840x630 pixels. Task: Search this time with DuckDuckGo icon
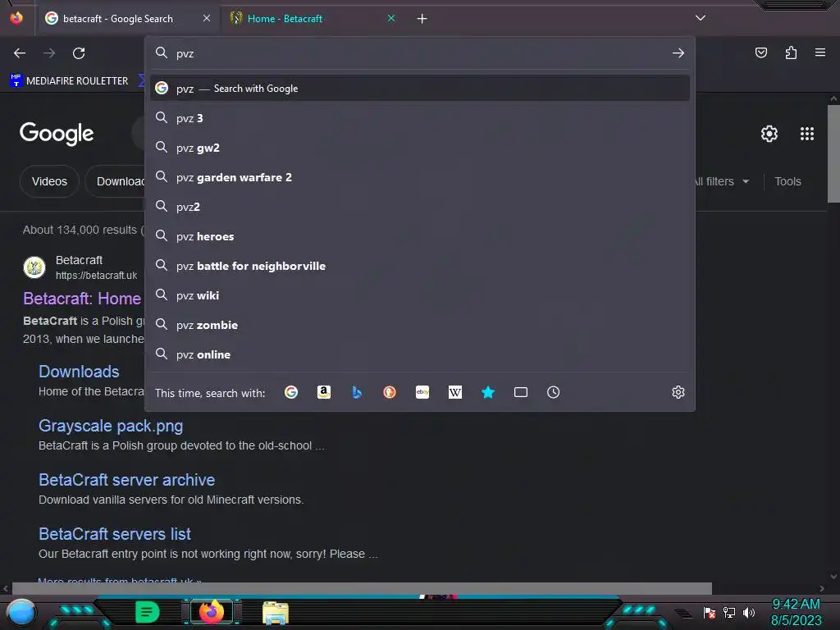point(390,392)
